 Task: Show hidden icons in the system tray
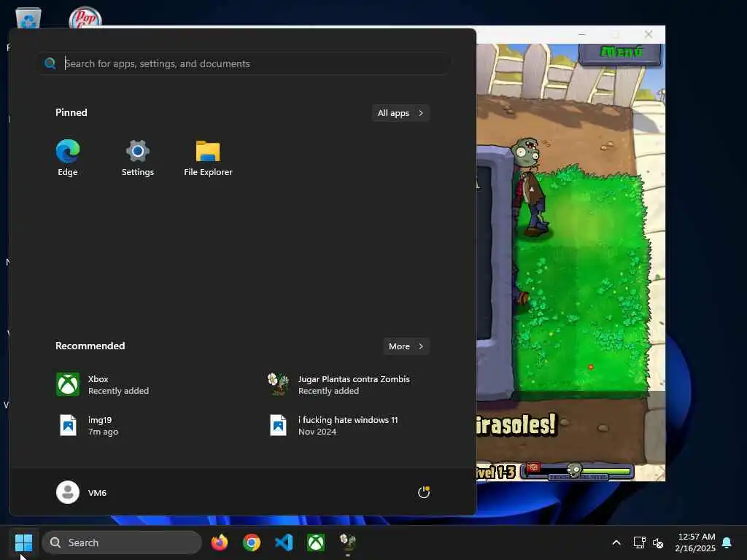(x=616, y=542)
